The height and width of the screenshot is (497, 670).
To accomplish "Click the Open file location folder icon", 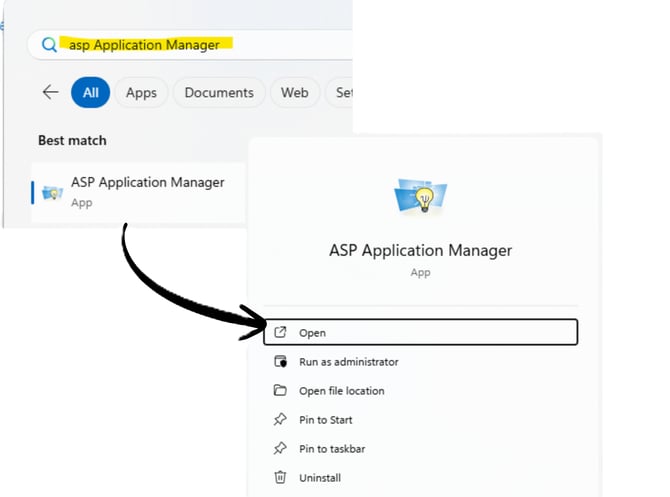I will [280, 391].
